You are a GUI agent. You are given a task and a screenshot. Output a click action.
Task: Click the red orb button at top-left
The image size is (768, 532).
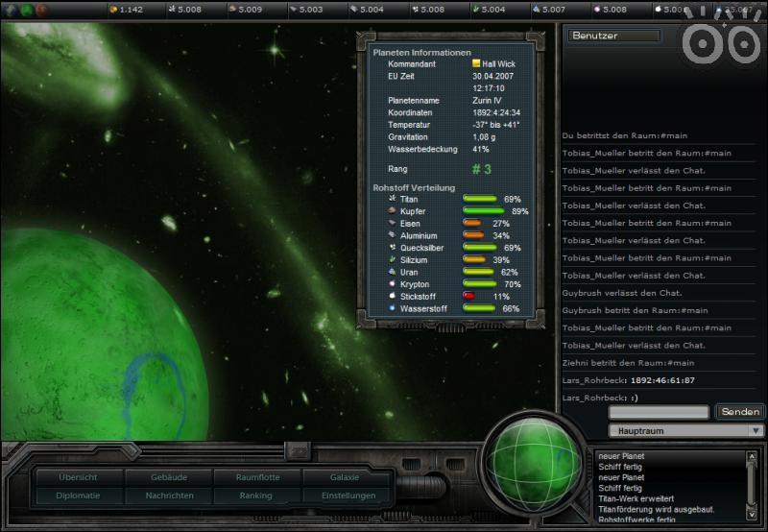42,10
